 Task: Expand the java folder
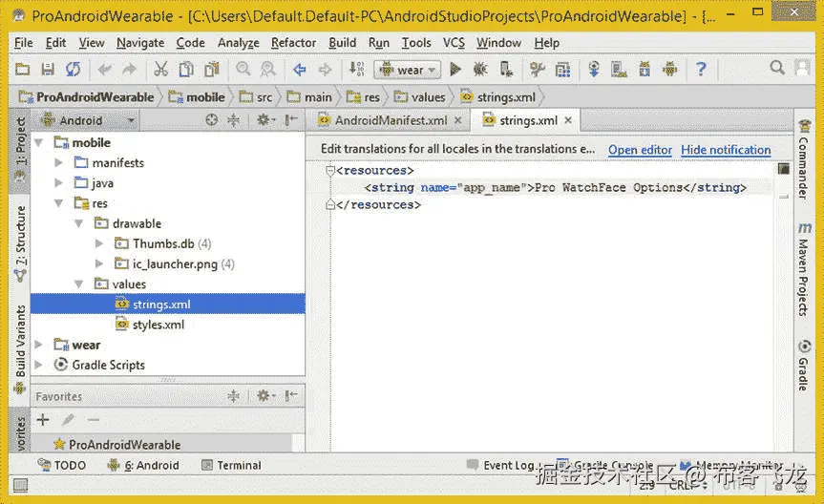tap(59, 183)
